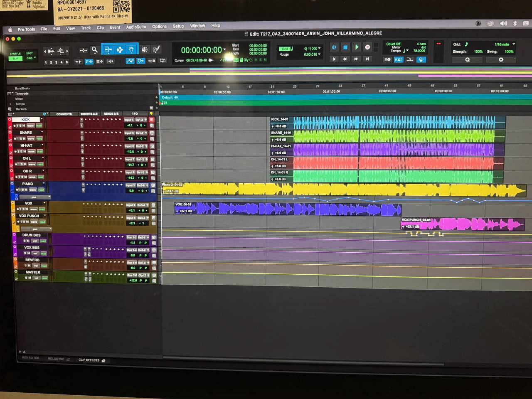The width and height of the screenshot is (532, 399).
Task: Open PIANO track pan view selector
Action: pyautogui.click(x=34, y=197)
